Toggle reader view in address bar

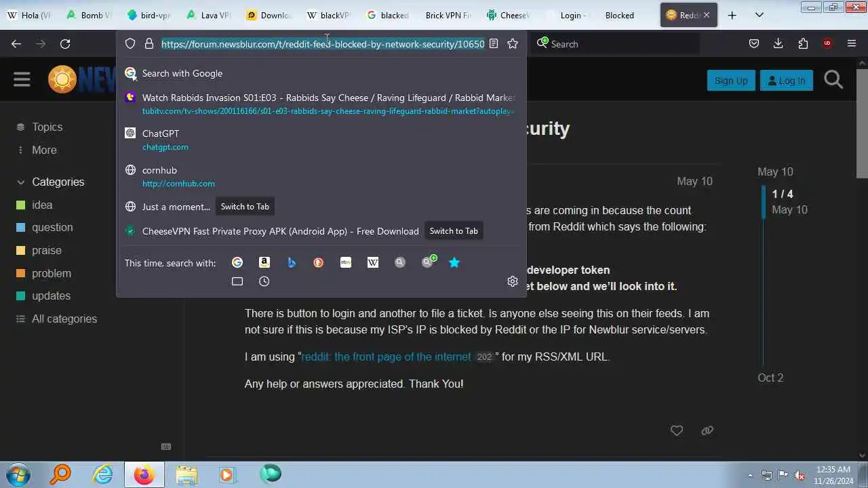pyautogui.click(x=494, y=43)
